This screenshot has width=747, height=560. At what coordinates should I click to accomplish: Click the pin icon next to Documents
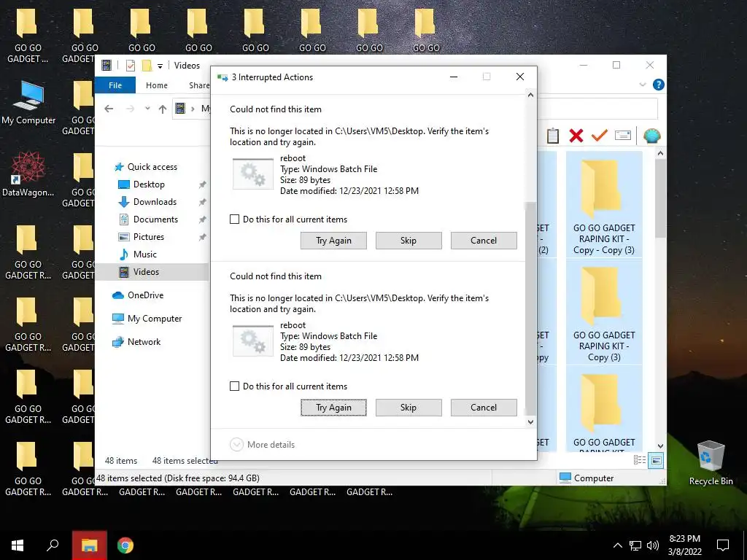203,219
